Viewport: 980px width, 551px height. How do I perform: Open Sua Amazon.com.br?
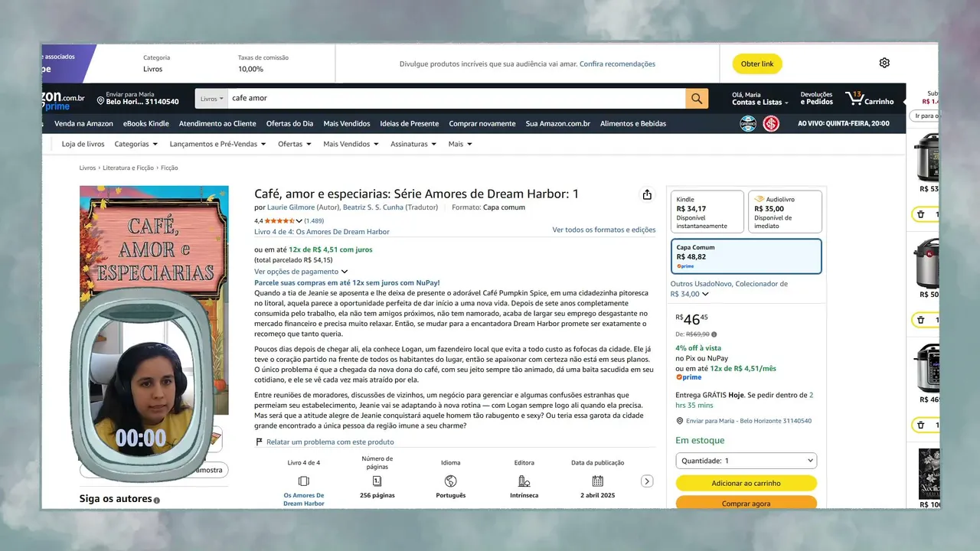tap(558, 123)
